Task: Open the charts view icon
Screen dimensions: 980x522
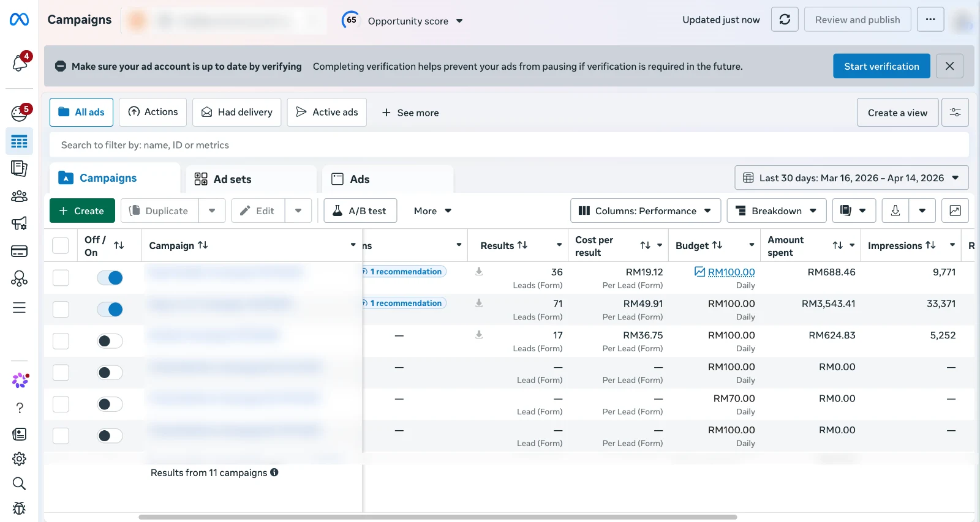Action: (955, 211)
